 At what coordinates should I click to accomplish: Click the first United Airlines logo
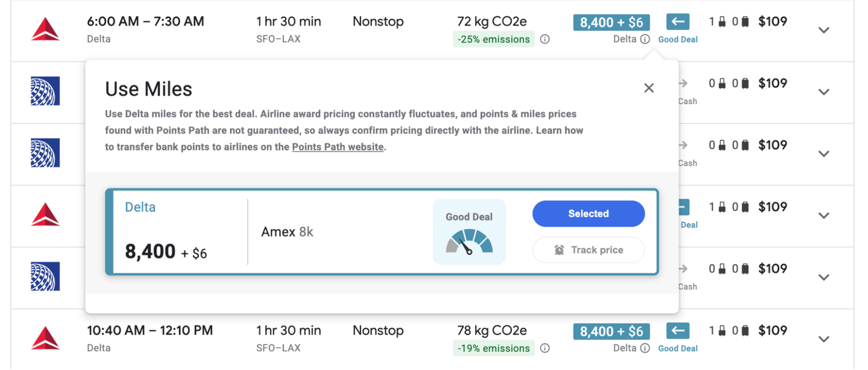click(45, 92)
